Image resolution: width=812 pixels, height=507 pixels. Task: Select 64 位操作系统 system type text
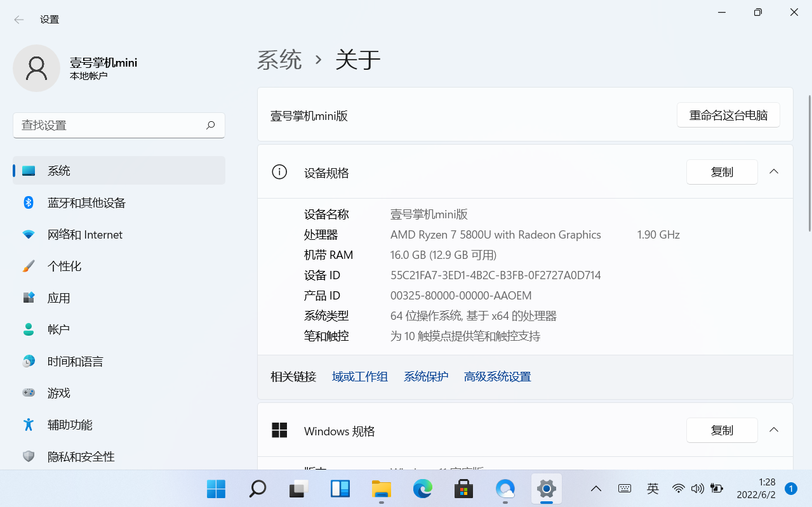(474, 316)
